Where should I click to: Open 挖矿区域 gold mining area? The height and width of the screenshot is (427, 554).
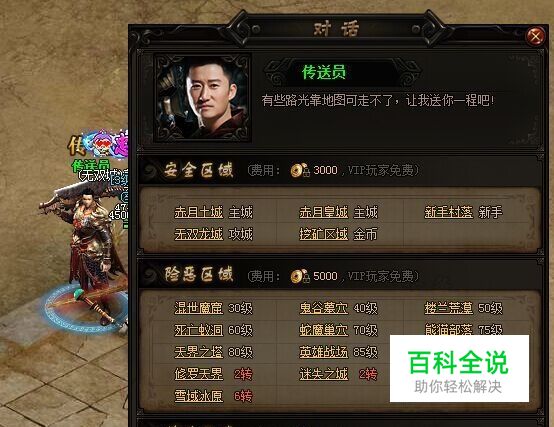(324, 234)
